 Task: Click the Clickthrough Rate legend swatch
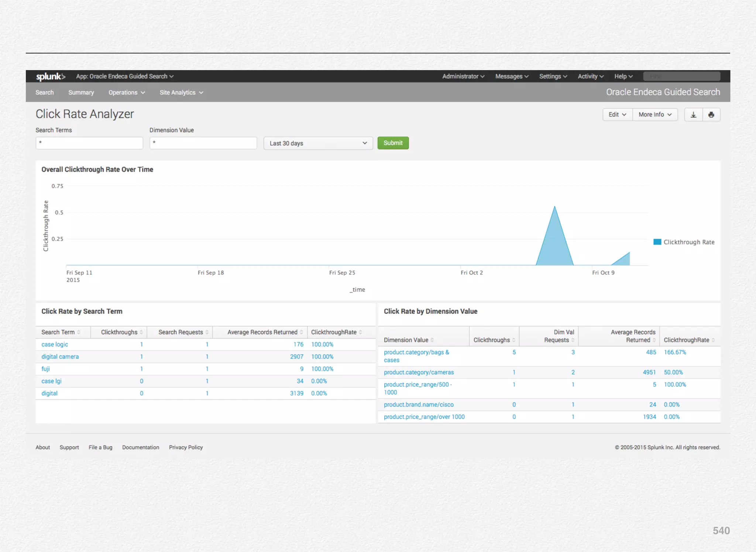point(657,242)
